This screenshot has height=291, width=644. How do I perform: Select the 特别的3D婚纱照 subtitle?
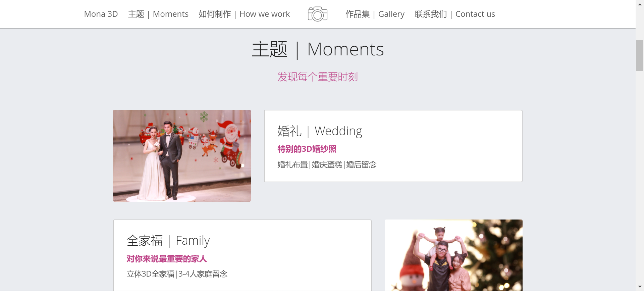(x=307, y=149)
